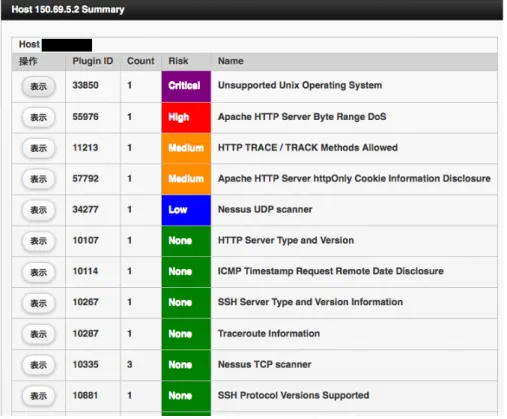The image size is (507, 419).
Task: Click the 操作 column header
Action: tap(28, 61)
